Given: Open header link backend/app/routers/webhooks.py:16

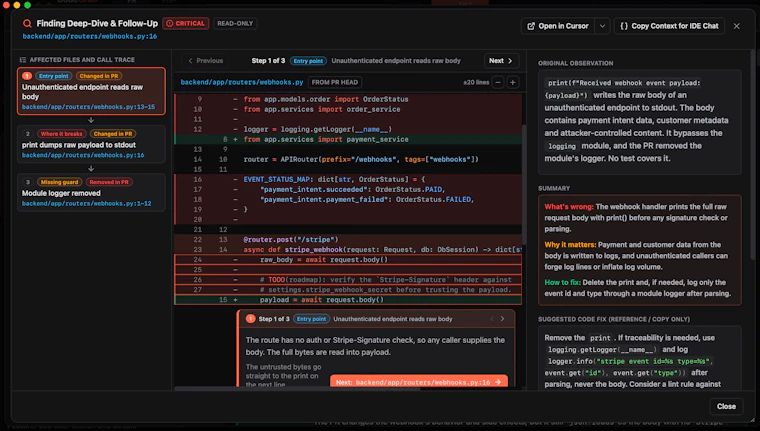Looking at the screenshot, I should point(90,36).
